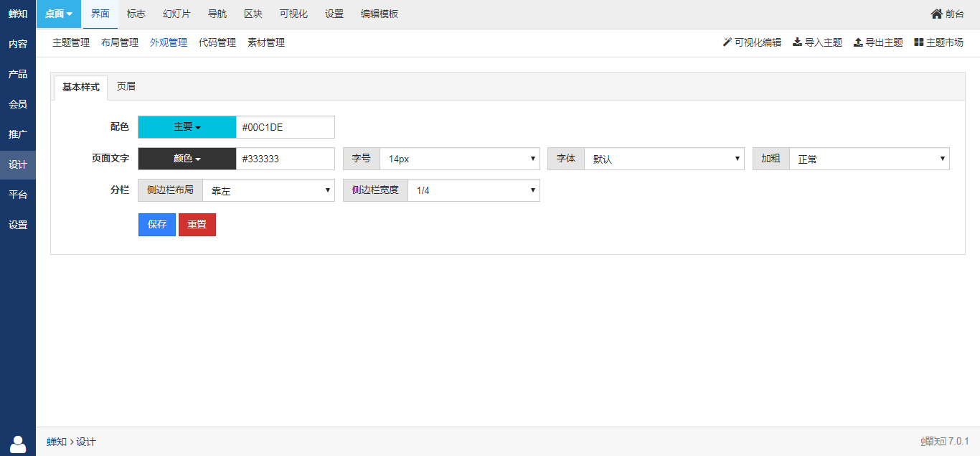Open 内容 in the sidebar
This screenshot has height=456, width=980.
click(x=18, y=44)
